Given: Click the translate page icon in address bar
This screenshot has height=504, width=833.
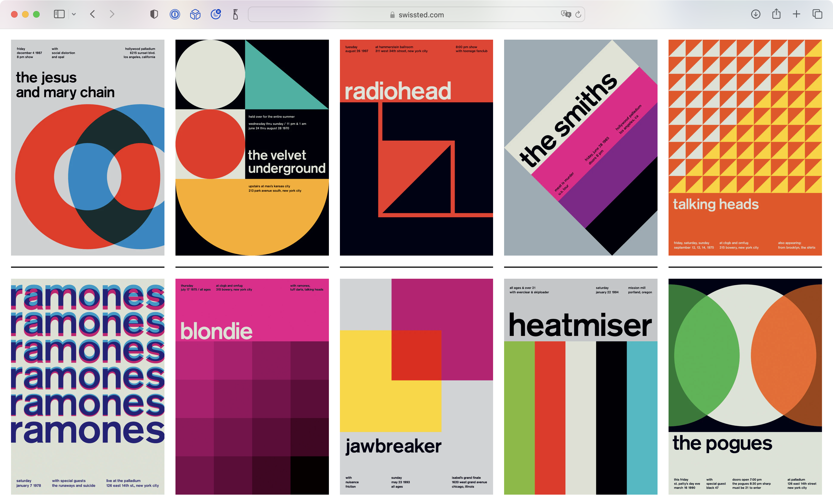Looking at the screenshot, I should click(x=566, y=14).
